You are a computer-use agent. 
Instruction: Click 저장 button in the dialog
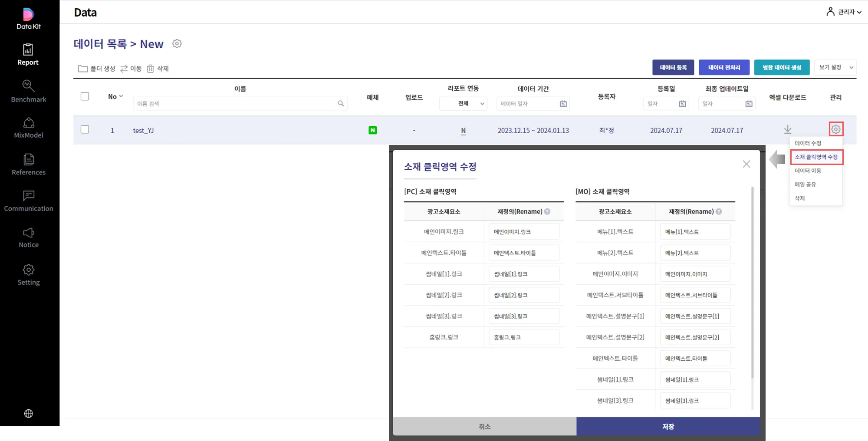tap(668, 426)
